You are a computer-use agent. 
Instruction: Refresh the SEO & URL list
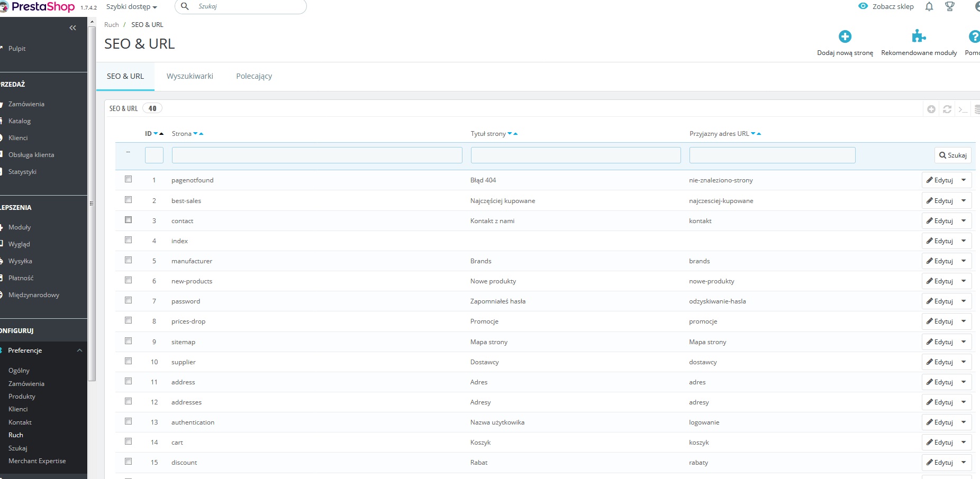[x=947, y=109]
